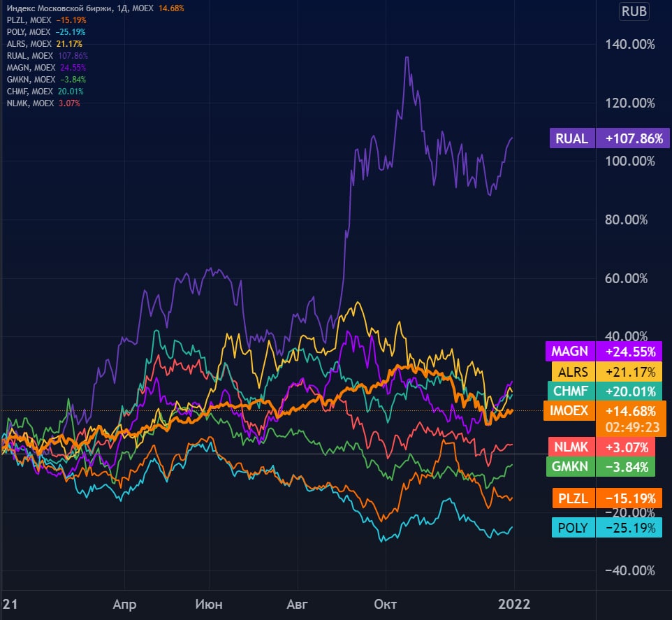This screenshot has width=672, height=620.
Task: Click the PLZL price scale label
Action: 574,498
